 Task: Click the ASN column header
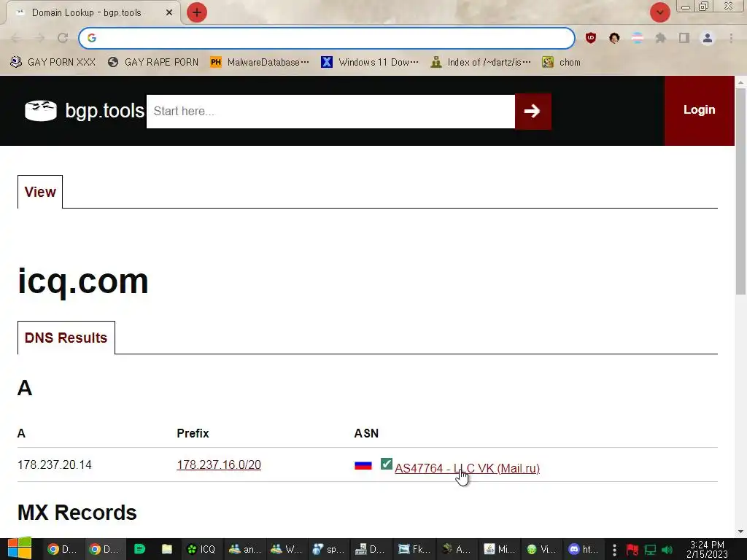tap(366, 433)
